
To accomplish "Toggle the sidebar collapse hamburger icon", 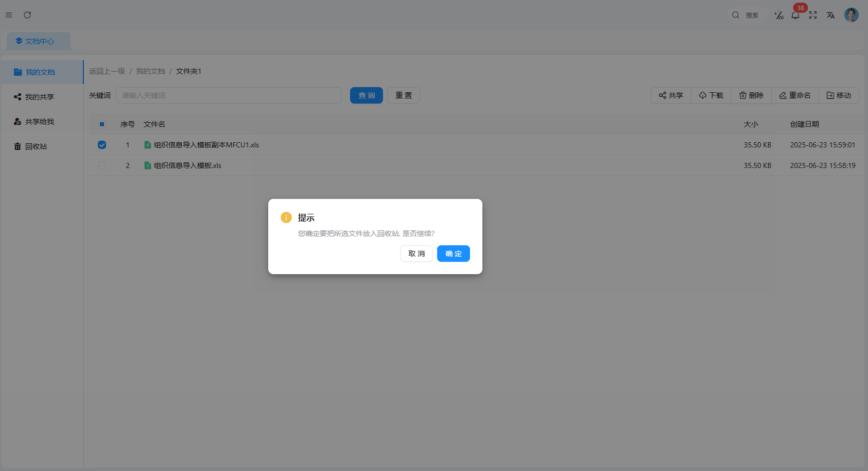I will coord(9,15).
